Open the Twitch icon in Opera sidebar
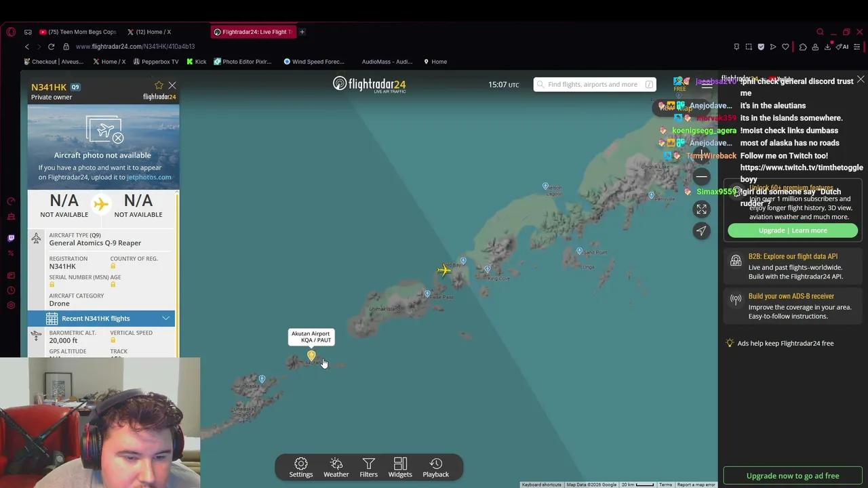This screenshot has width=868, height=488. (x=11, y=238)
